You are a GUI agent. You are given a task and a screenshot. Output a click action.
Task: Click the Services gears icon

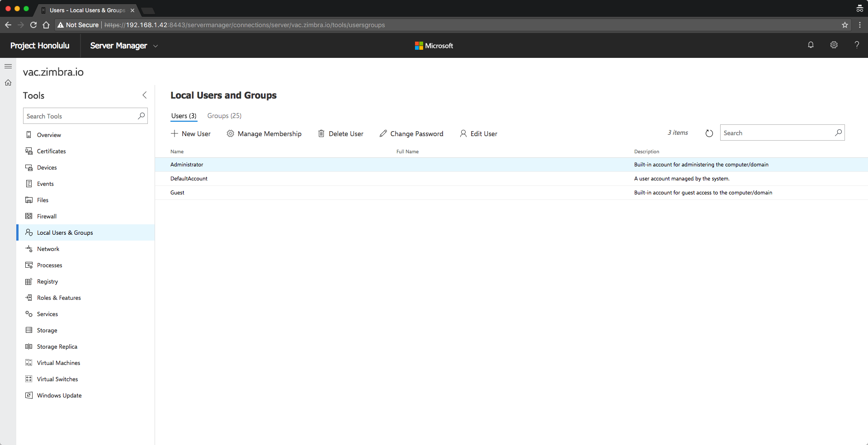click(x=29, y=314)
